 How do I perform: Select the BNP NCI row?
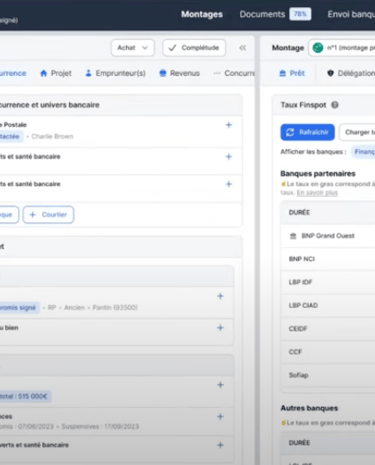coord(328,259)
